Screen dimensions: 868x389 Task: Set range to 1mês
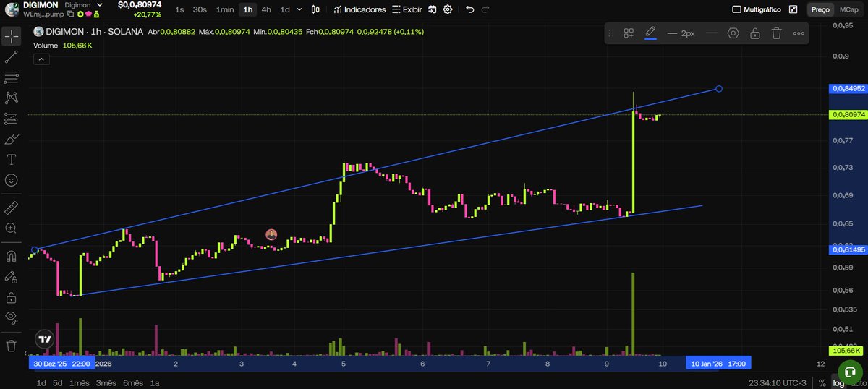click(x=79, y=382)
